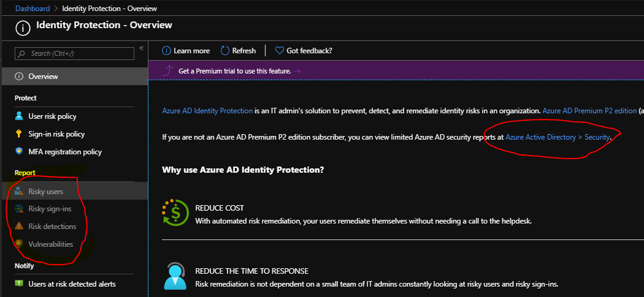Screen dimensions: 644x297
Task: Click REDUCE THE TIME TO RESPONSE title
Action: (251, 271)
